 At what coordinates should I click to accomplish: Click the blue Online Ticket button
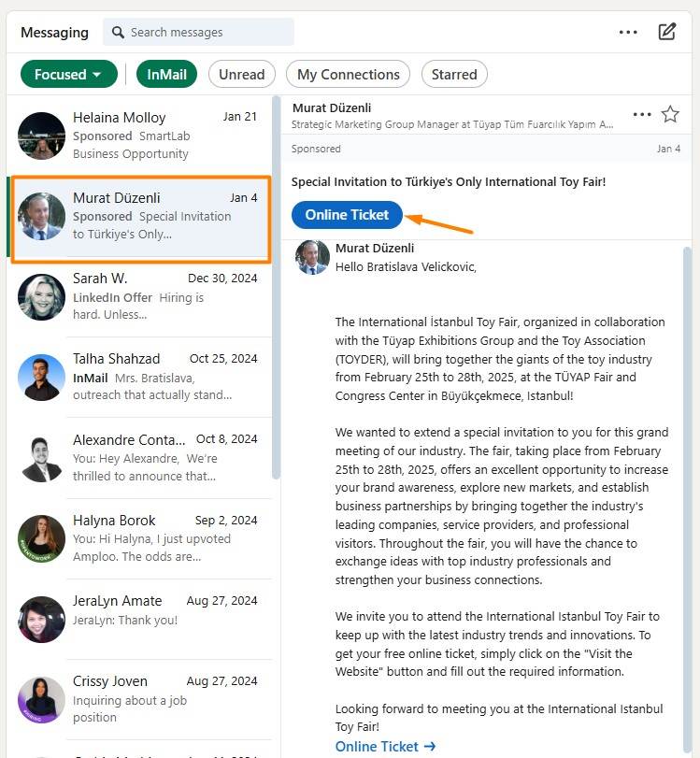pos(347,215)
